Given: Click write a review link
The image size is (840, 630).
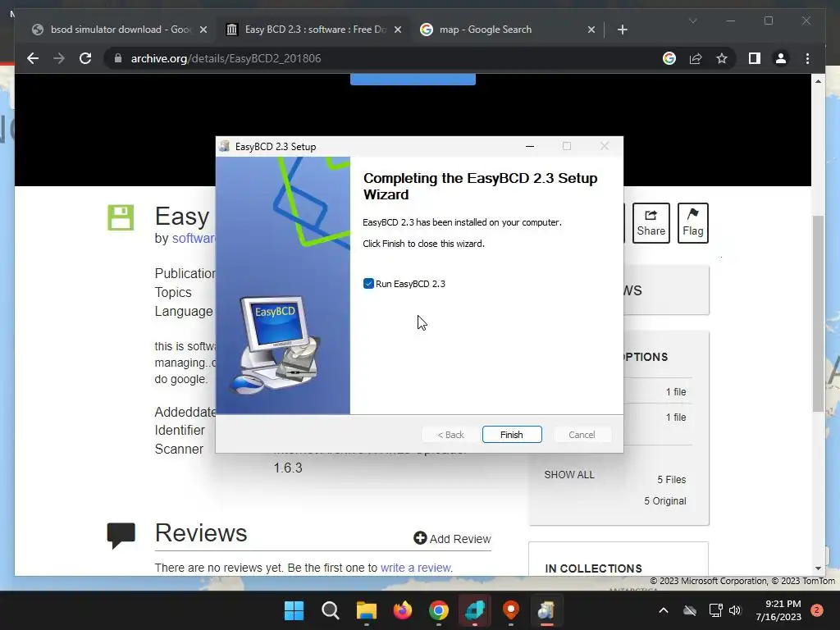Looking at the screenshot, I should click(416, 568).
